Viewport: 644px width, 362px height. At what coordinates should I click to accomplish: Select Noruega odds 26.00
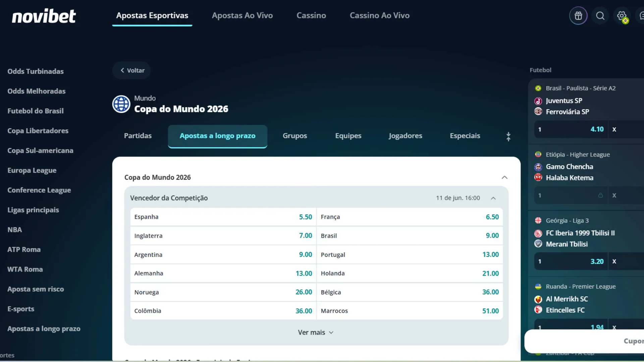[x=223, y=292]
